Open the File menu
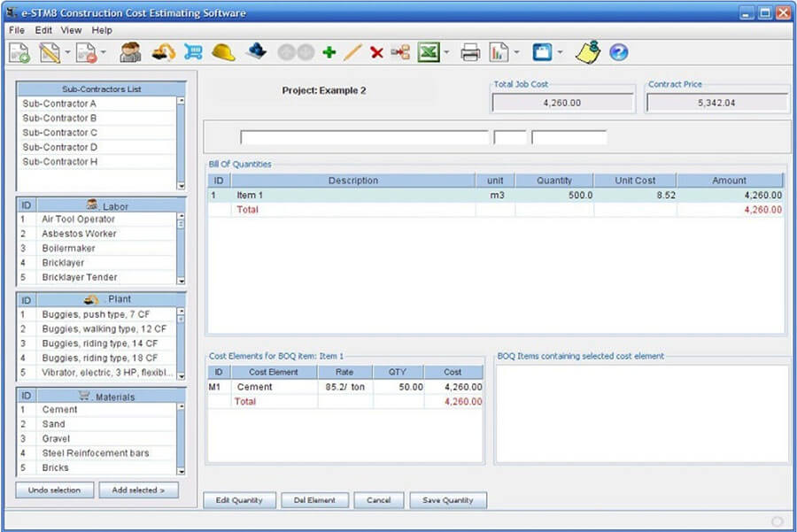 point(16,29)
